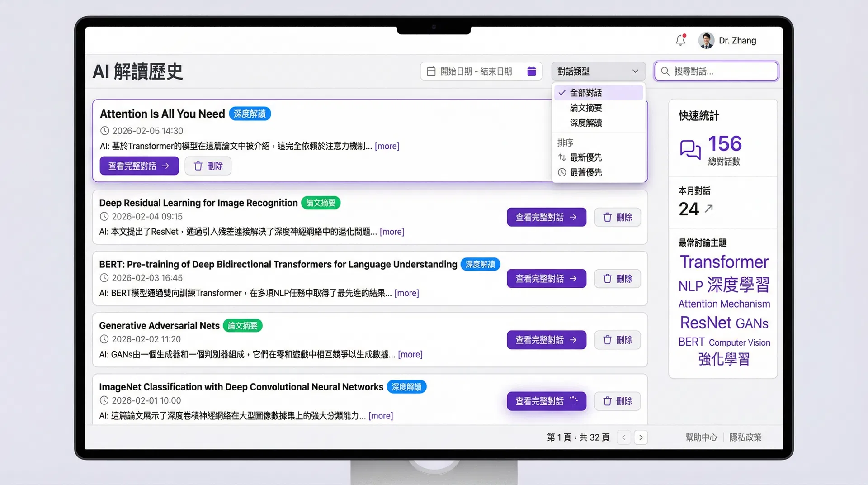Select 深度解讀 from the filter menu

pyautogui.click(x=585, y=123)
